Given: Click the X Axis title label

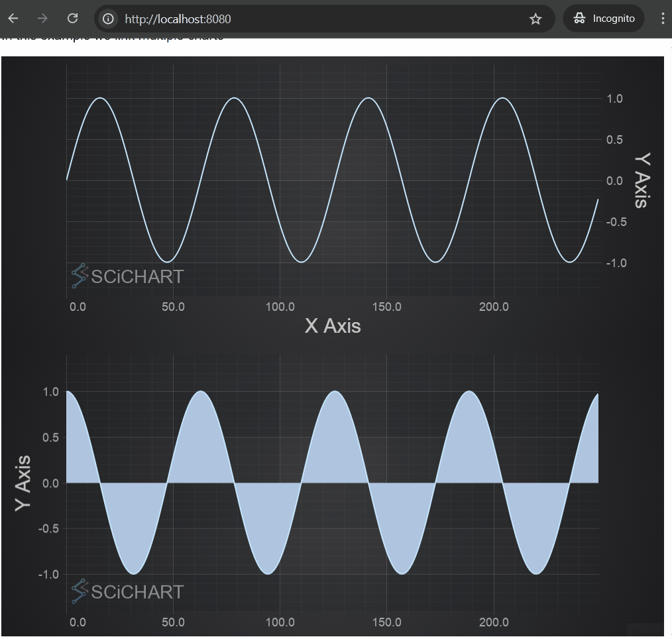Looking at the screenshot, I should pos(333,325).
